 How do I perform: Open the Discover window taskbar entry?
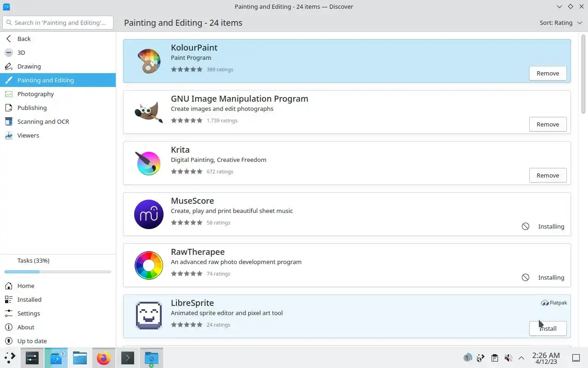[56, 358]
